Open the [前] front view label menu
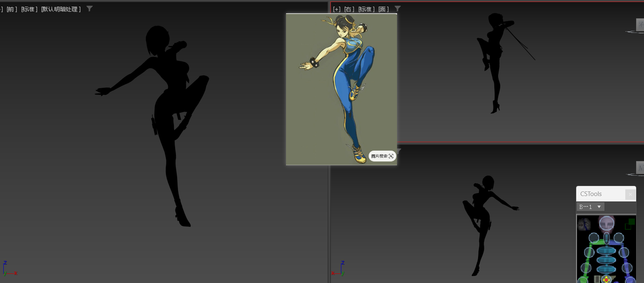Image resolution: width=644 pixels, height=283 pixels. point(12,9)
